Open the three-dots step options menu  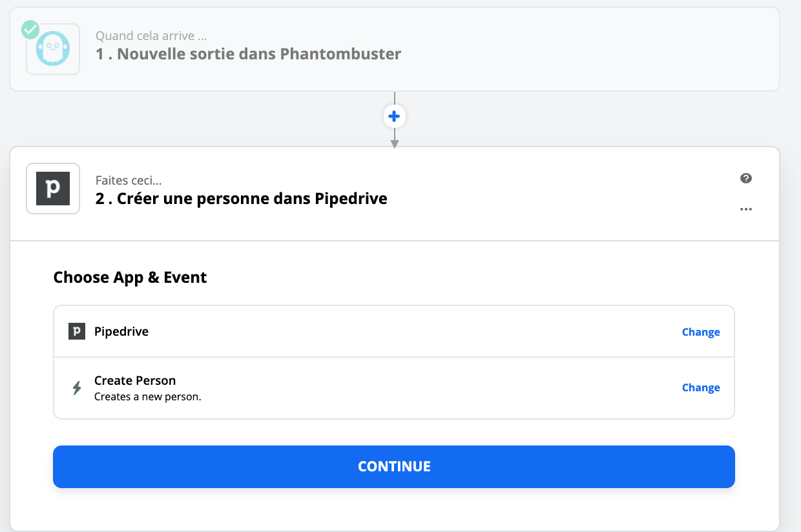tap(746, 209)
